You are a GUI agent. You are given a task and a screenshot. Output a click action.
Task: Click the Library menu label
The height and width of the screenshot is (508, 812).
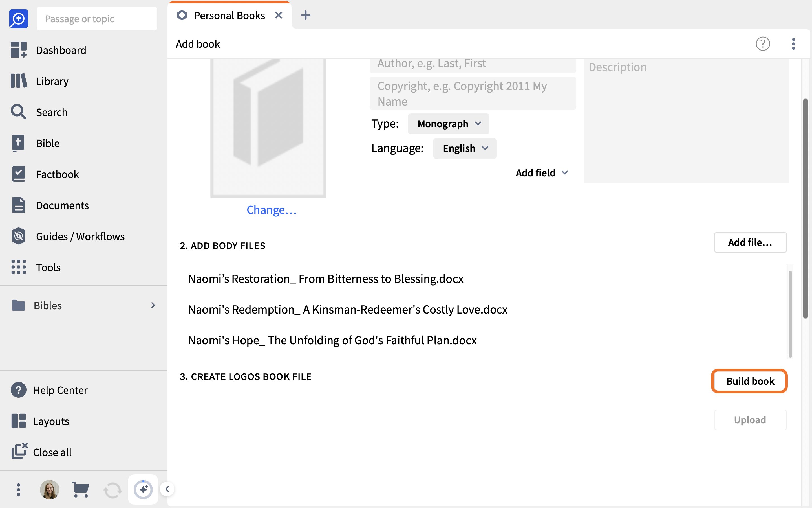[52, 81]
